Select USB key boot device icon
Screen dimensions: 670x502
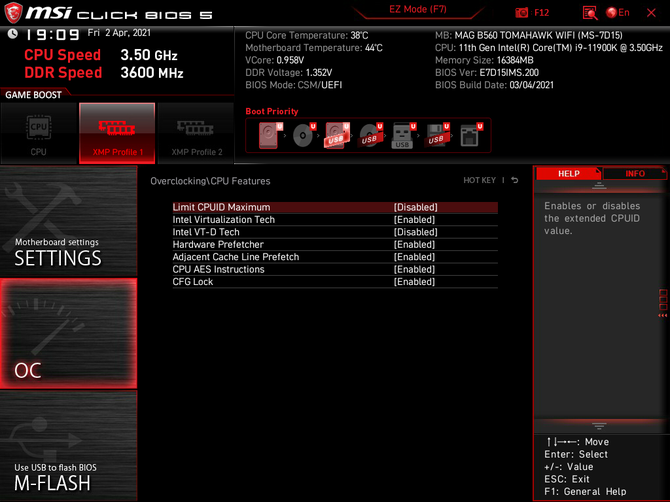(x=403, y=135)
